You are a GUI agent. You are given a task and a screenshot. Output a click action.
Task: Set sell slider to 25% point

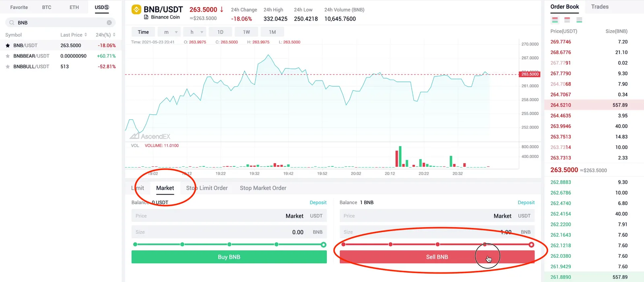coord(390,245)
